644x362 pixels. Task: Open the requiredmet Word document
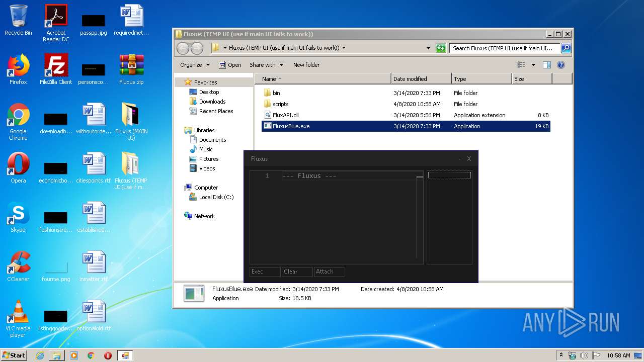[131, 21]
